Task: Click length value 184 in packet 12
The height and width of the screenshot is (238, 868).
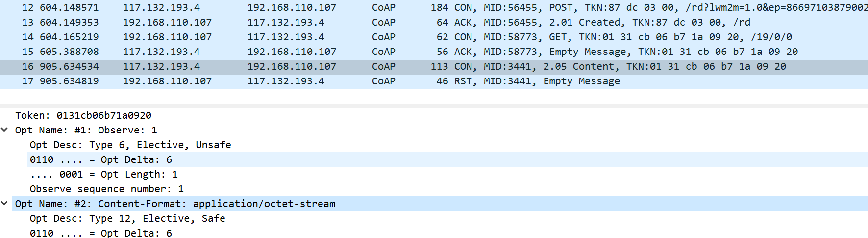Action: (x=440, y=7)
